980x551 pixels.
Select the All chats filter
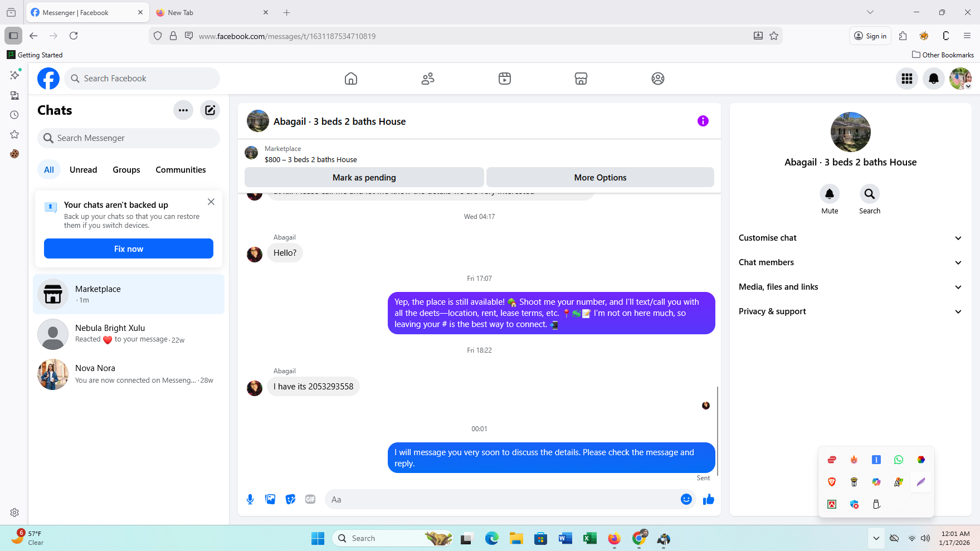click(49, 170)
